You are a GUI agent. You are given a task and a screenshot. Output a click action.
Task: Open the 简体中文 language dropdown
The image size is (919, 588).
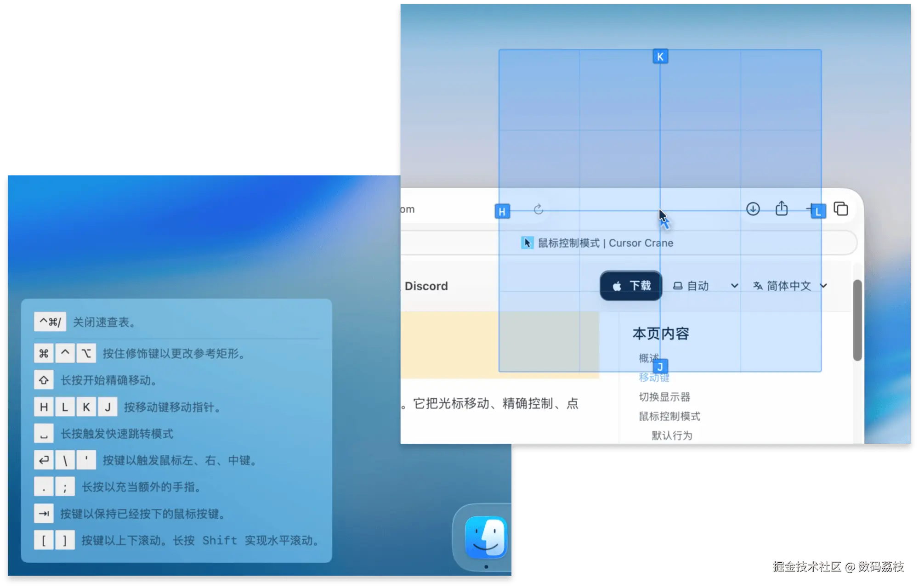(790, 286)
